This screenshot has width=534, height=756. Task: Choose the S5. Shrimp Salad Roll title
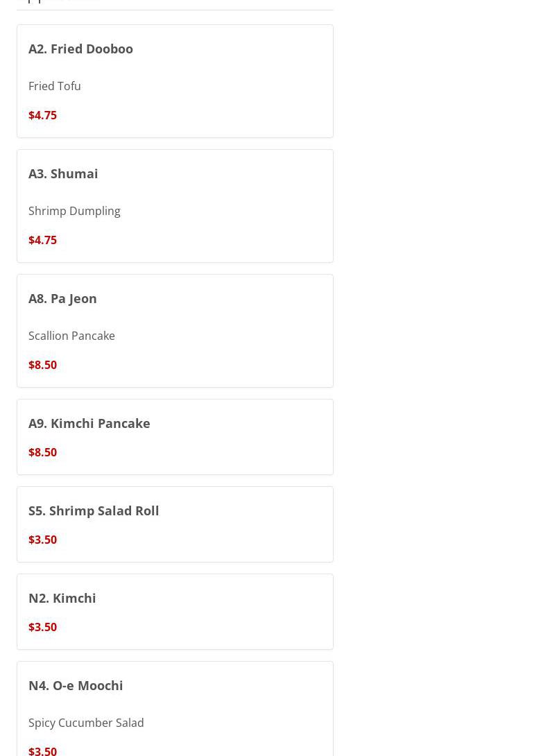click(94, 511)
